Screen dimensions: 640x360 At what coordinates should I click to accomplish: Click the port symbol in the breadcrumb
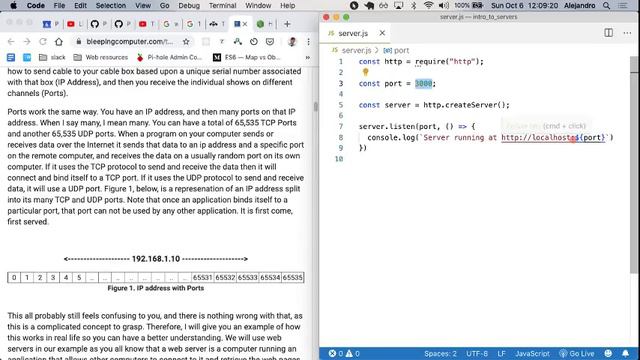(401, 50)
